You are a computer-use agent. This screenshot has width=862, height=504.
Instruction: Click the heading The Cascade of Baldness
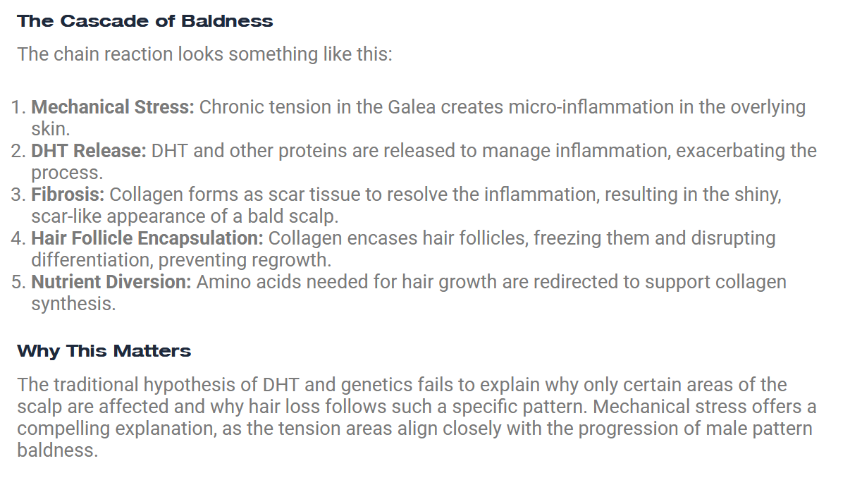(x=145, y=21)
